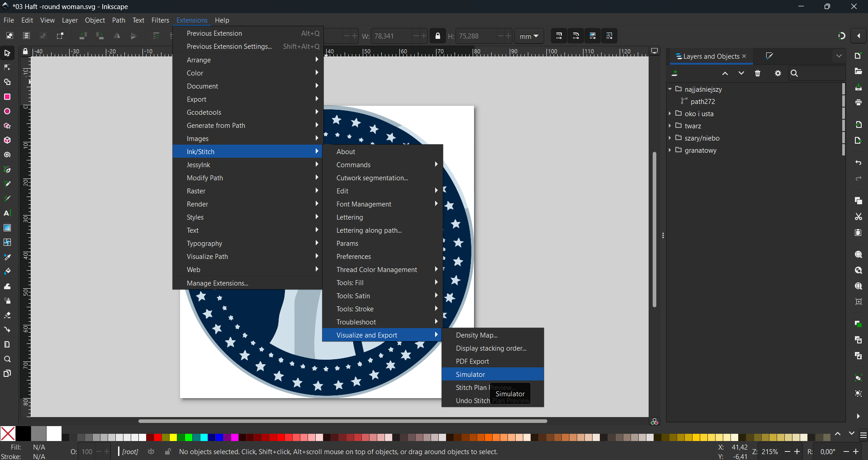868x460 pixels.
Task: Select the 3D box tool
Action: click(x=7, y=141)
